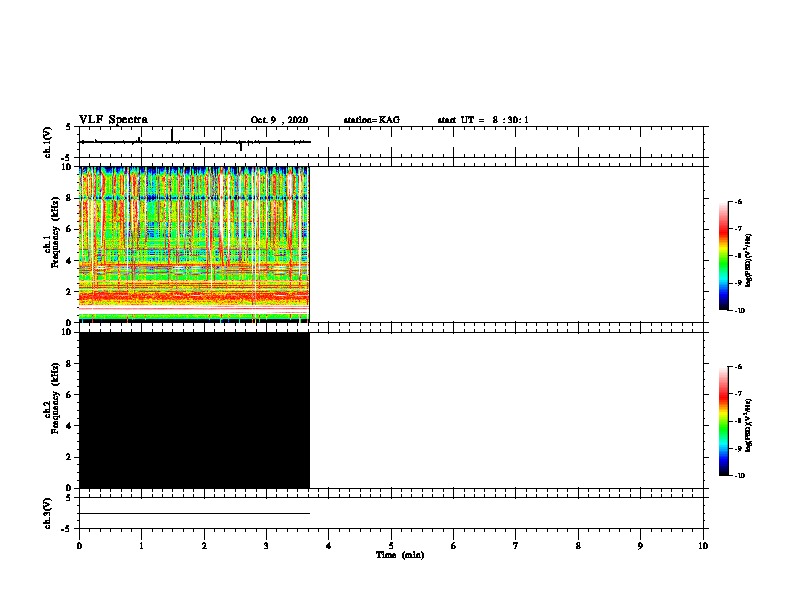Click time axis tick label "8"
792x612 pixels.
coord(578,546)
